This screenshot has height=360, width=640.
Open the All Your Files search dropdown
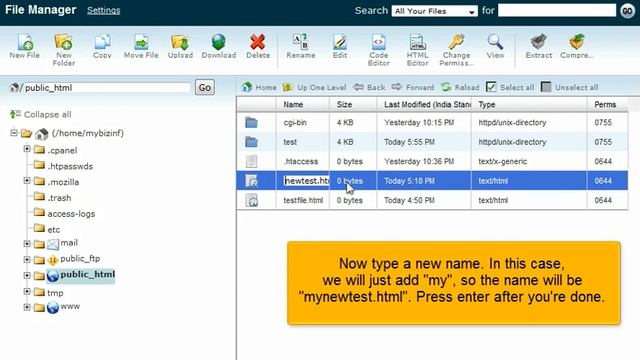[x=434, y=11]
